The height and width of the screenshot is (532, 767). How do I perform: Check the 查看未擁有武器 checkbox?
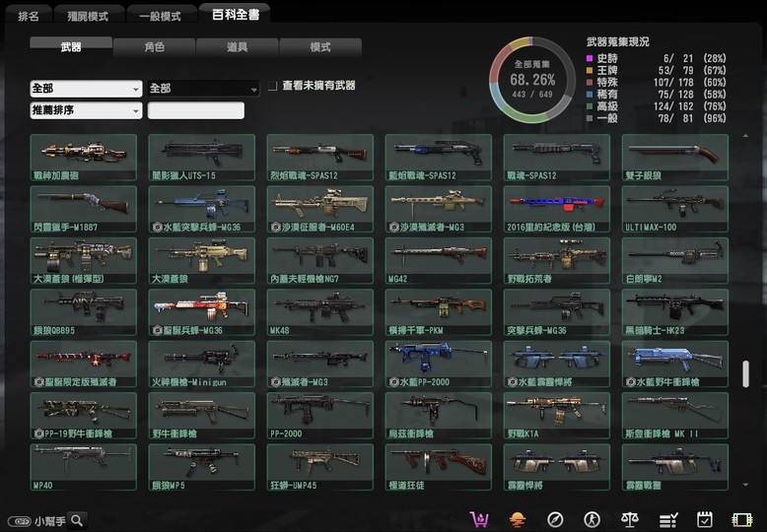coord(272,86)
